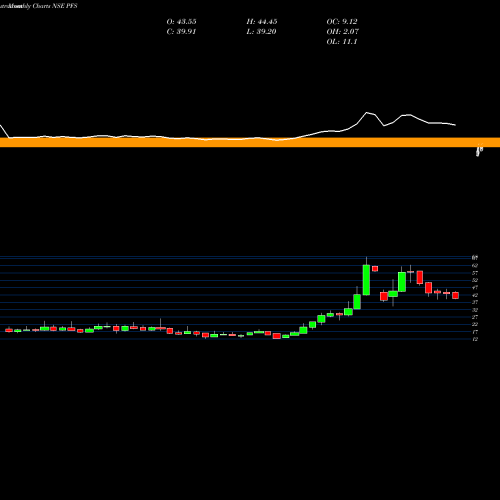500x500 pixels.
Task: Select the last red candlestick at chart's end
Action: click(455, 296)
